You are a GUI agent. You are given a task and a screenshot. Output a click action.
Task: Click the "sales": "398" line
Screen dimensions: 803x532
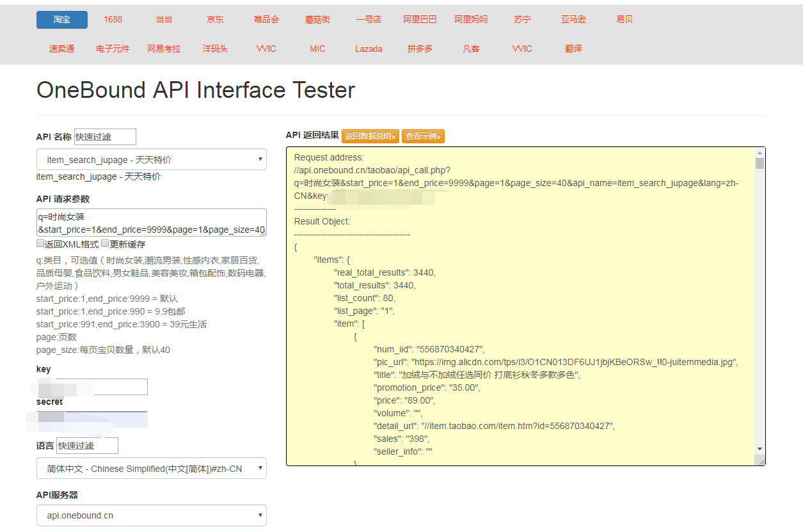pyautogui.click(x=402, y=439)
